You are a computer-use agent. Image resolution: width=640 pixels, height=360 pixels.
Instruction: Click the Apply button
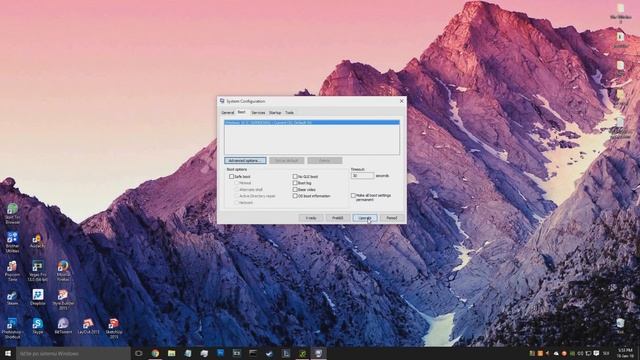(x=364, y=218)
